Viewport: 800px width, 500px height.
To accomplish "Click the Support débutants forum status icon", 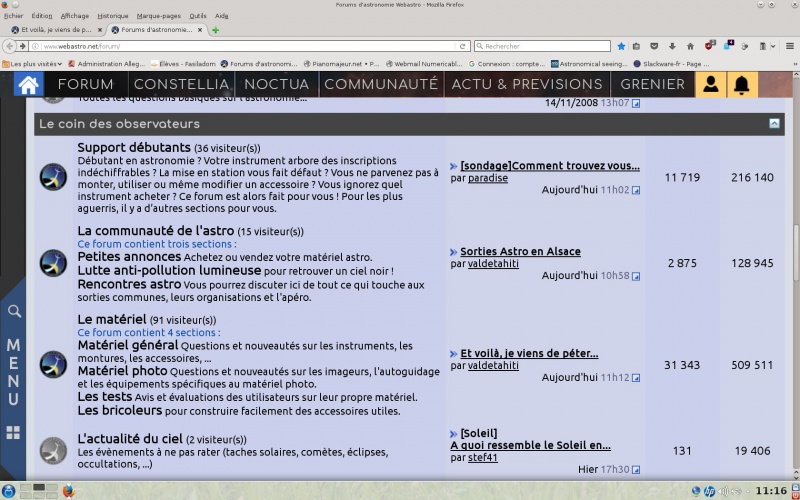I will tap(53, 177).
